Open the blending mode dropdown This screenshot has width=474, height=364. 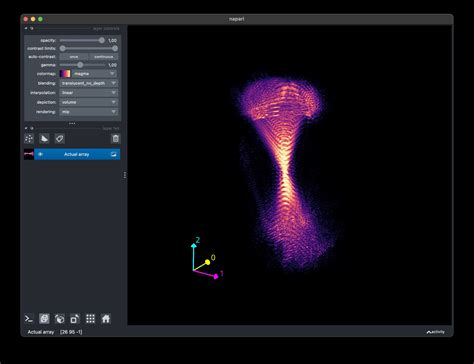pos(88,83)
